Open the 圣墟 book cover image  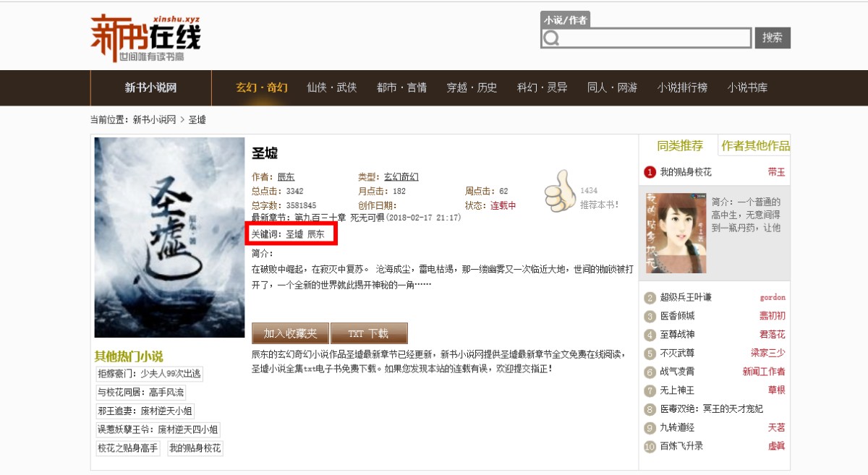170,237
